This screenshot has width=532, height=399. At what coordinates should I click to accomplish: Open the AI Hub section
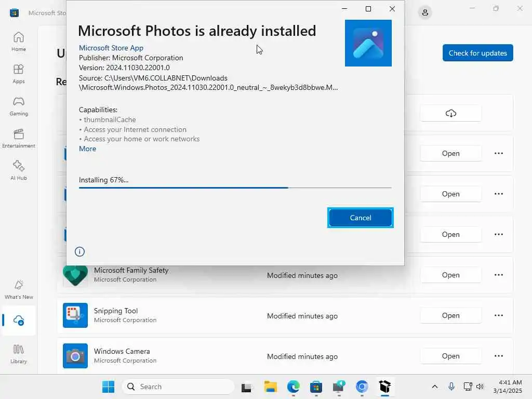point(19,170)
